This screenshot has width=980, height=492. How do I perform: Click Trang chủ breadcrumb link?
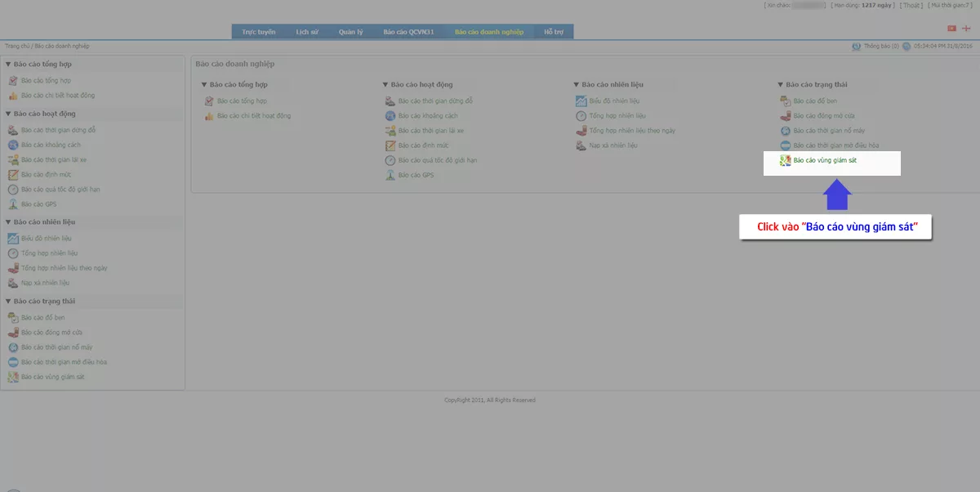tap(17, 47)
